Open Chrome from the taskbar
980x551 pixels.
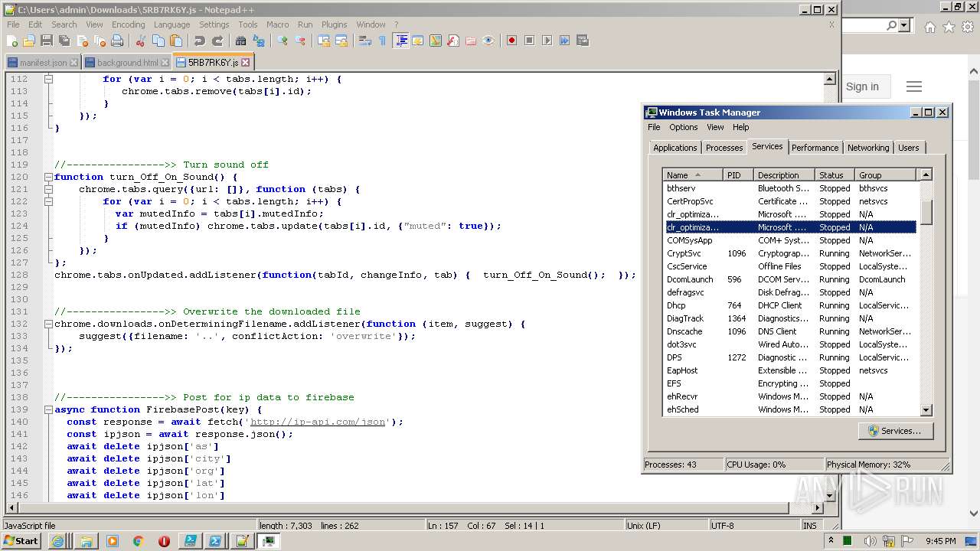(x=138, y=541)
